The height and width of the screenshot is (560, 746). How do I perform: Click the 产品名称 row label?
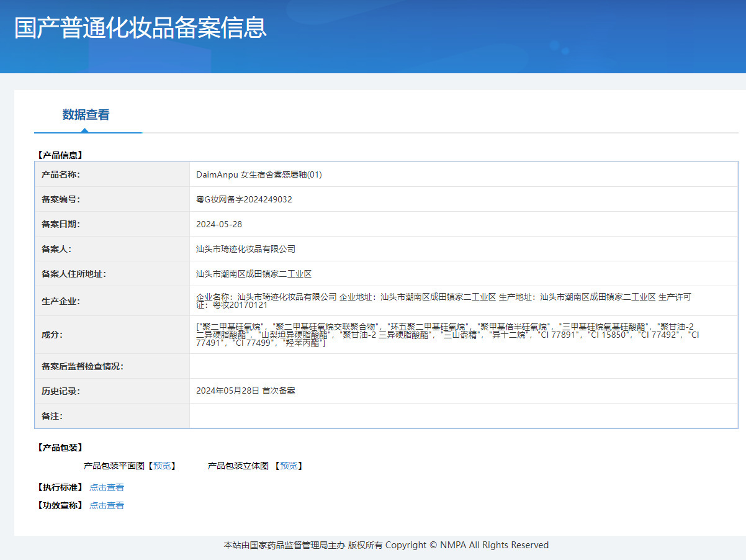point(61,174)
